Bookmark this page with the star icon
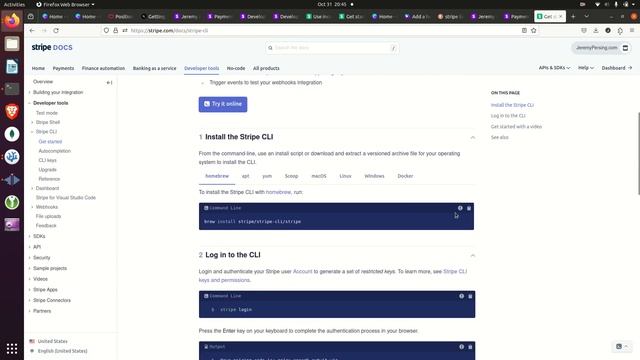640x360 pixels. tap(533, 30)
